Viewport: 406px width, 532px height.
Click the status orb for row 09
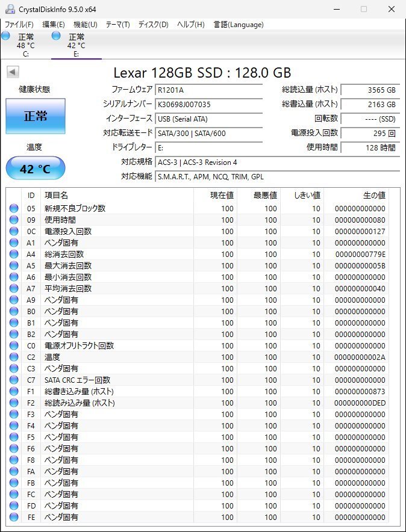(14, 220)
